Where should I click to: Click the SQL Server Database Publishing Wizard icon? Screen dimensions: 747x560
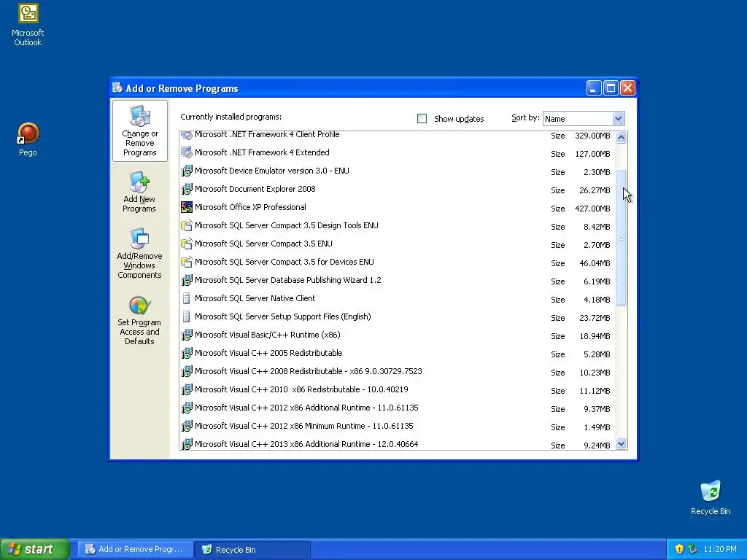point(187,281)
